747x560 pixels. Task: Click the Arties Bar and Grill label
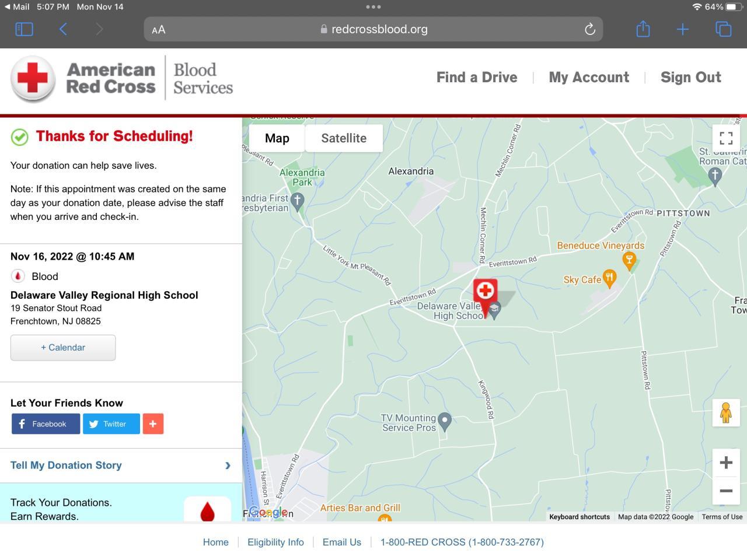tap(360, 508)
